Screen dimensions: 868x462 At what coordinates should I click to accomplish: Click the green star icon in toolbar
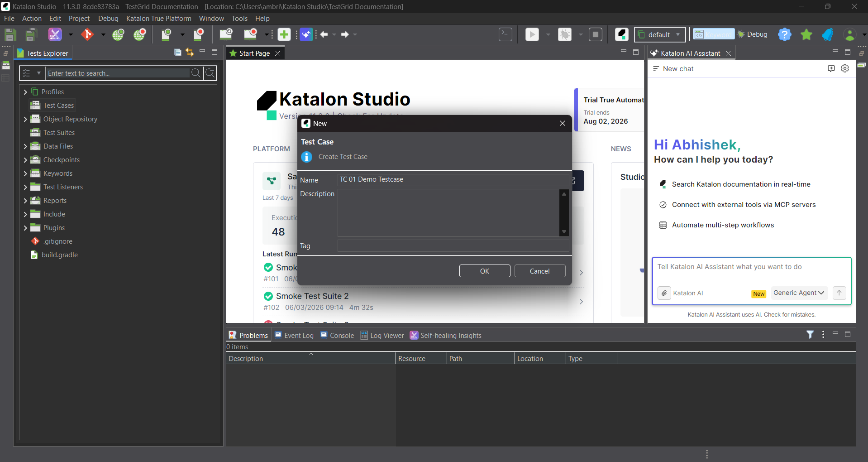pyautogui.click(x=806, y=34)
